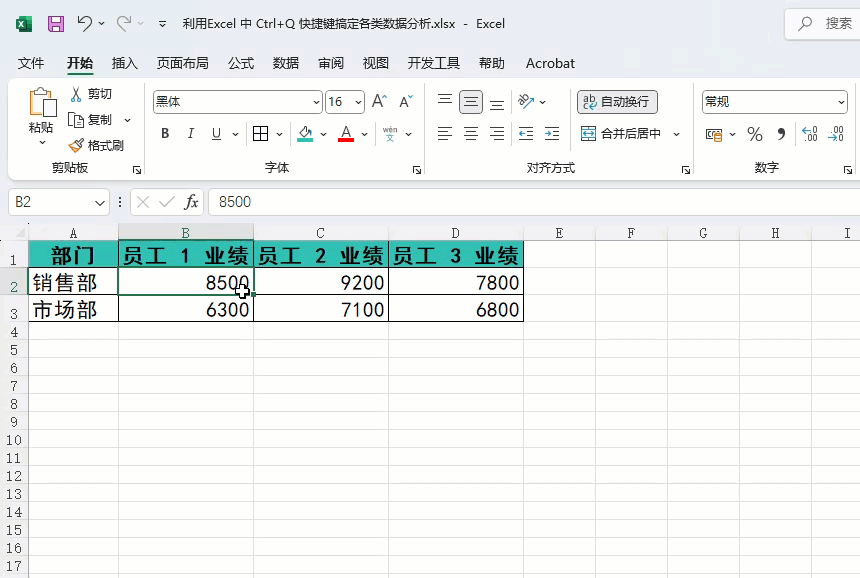Click the Cut scissors icon
Screen dimensions: 860x578
click(76, 94)
